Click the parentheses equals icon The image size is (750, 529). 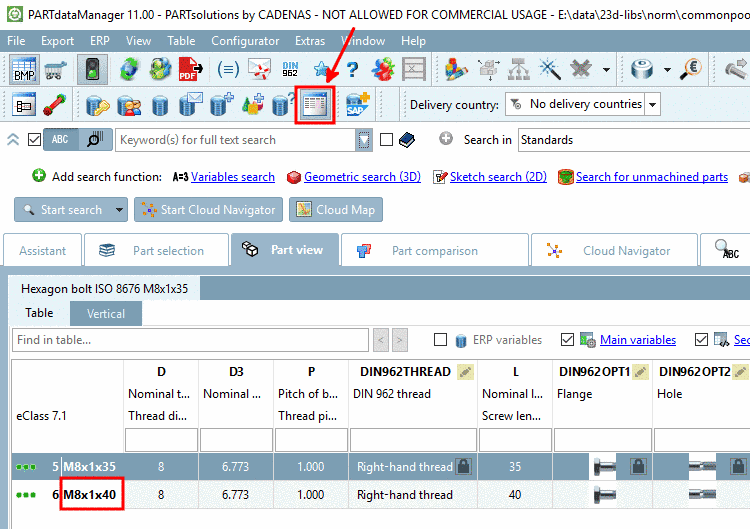[x=228, y=70]
